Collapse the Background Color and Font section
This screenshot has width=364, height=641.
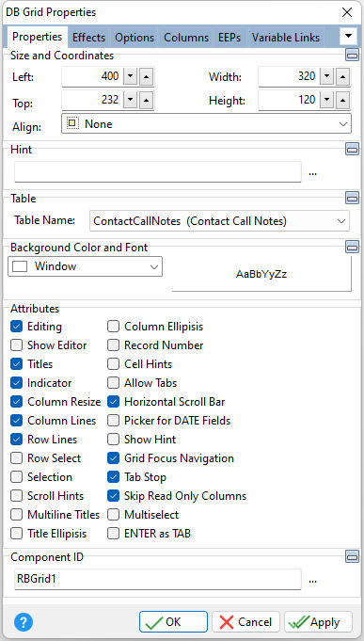(x=352, y=247)
